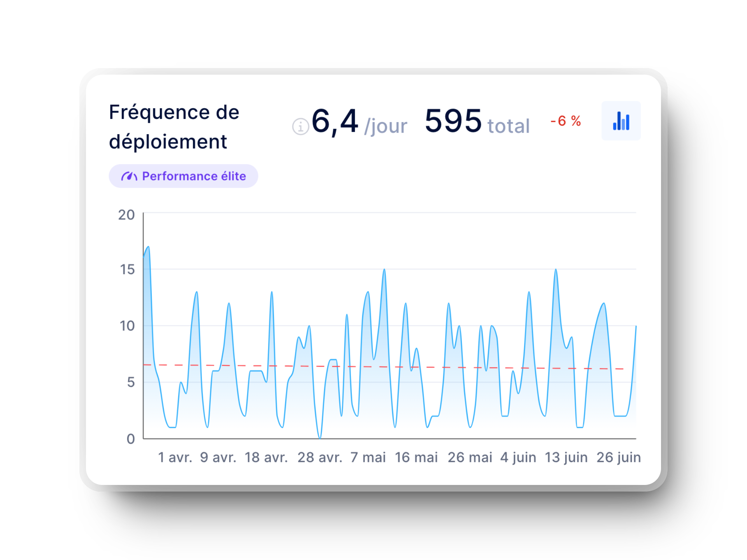The width and height of the screenshot is (747, 560).
Task: Click the 595 total value
Action: pos(477,121)
